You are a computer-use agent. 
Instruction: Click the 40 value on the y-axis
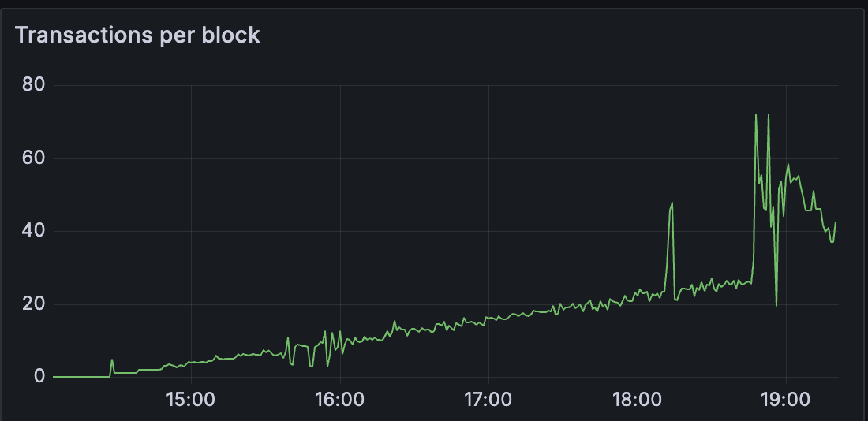pos(33,231)
